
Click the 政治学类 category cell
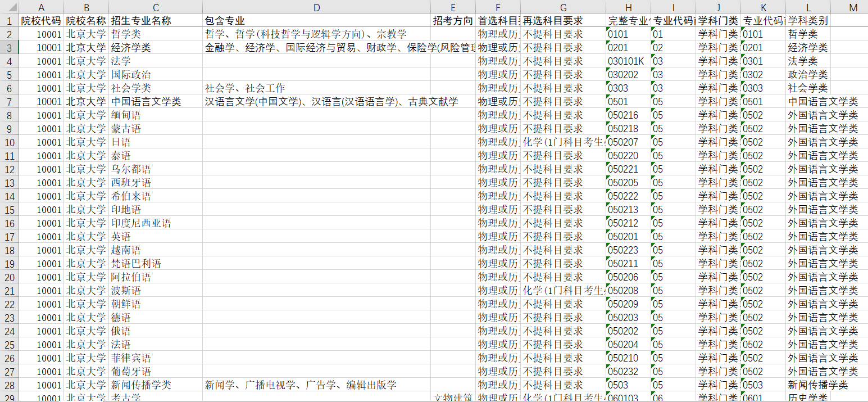click(x=808, y=75)
